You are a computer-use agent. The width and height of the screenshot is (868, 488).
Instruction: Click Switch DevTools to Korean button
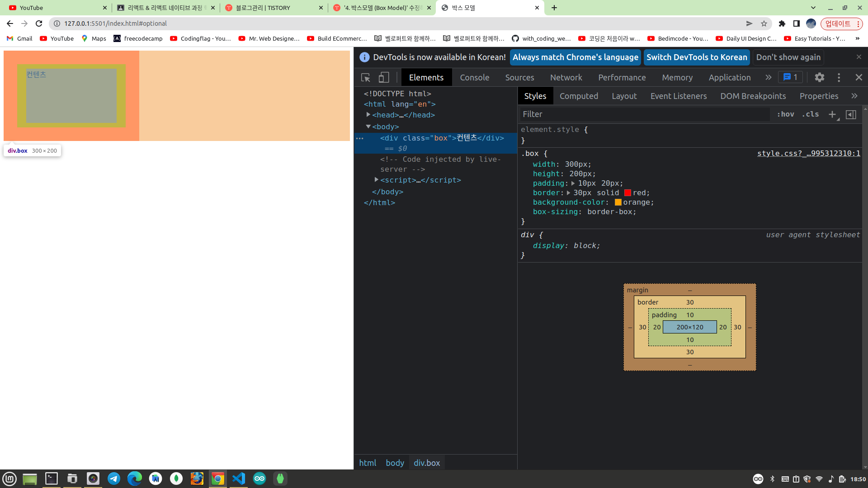point(696,57)
